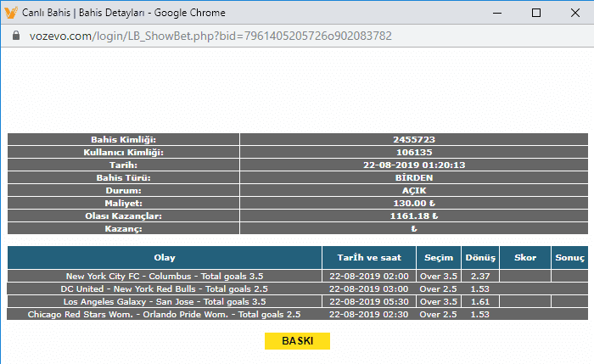Click the Over 2.5 selection for Chicago Red Stars
594x364 pixels.
(x=439, y=315)
